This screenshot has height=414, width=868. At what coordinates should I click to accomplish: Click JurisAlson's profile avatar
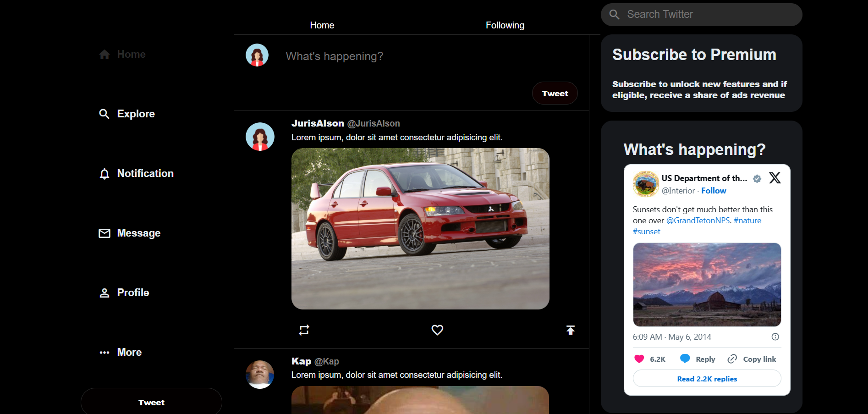tap(260, 137)
